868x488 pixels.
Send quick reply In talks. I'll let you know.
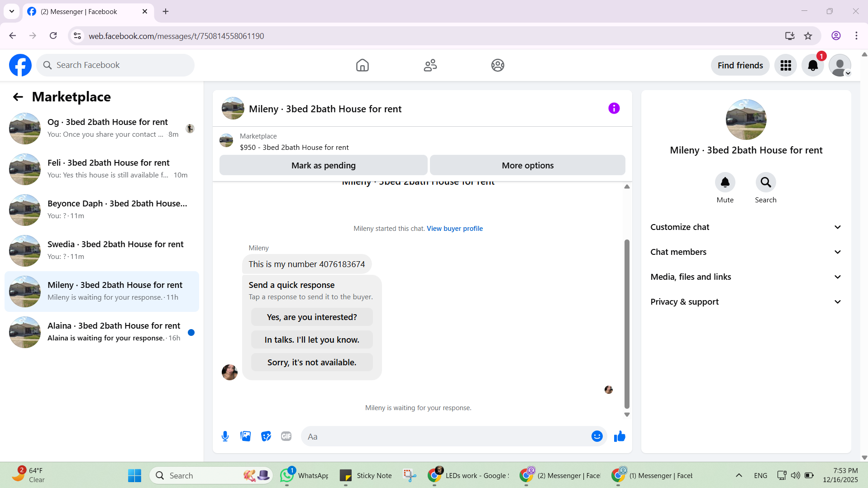click(312, 340)
